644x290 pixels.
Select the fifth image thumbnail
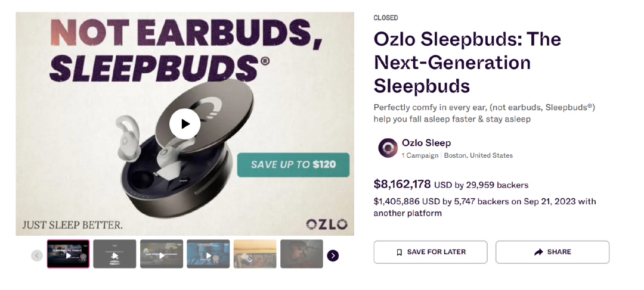pos(255,254)
